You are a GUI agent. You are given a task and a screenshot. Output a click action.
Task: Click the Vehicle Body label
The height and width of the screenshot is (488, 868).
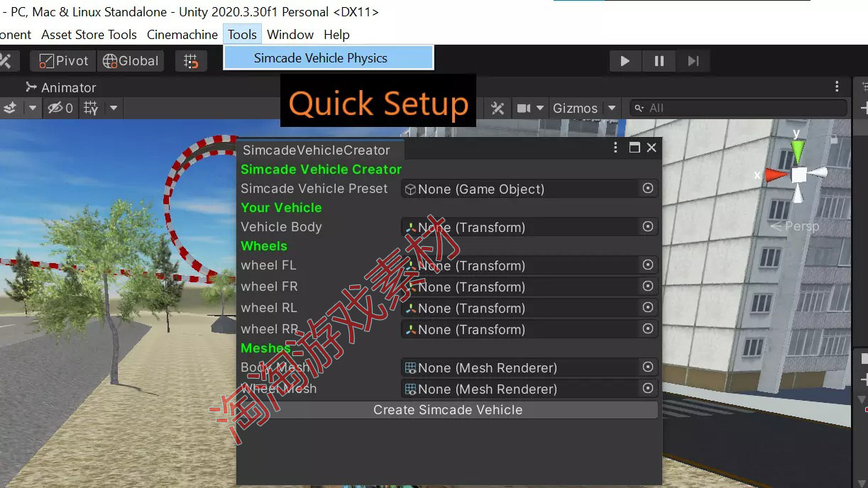[x=281, y=227]
